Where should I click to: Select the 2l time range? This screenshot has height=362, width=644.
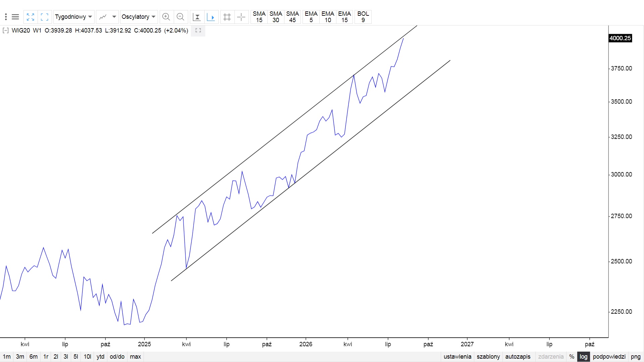pos(56,357)
